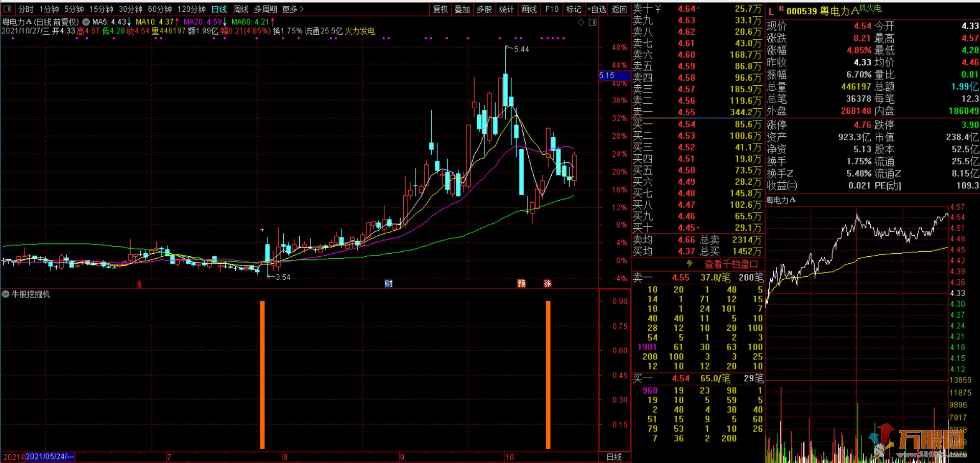Click the R marker before 000539
980x463 pixels.
coord(781,9)
